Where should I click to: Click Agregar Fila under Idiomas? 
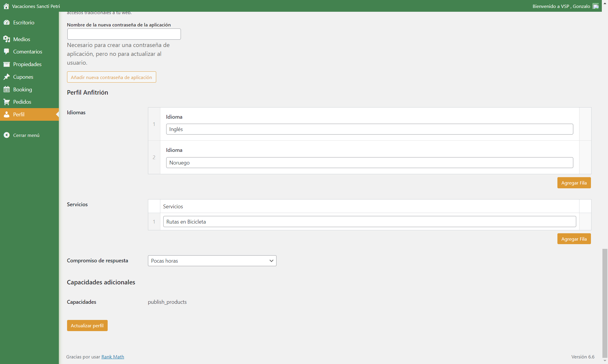574,183
